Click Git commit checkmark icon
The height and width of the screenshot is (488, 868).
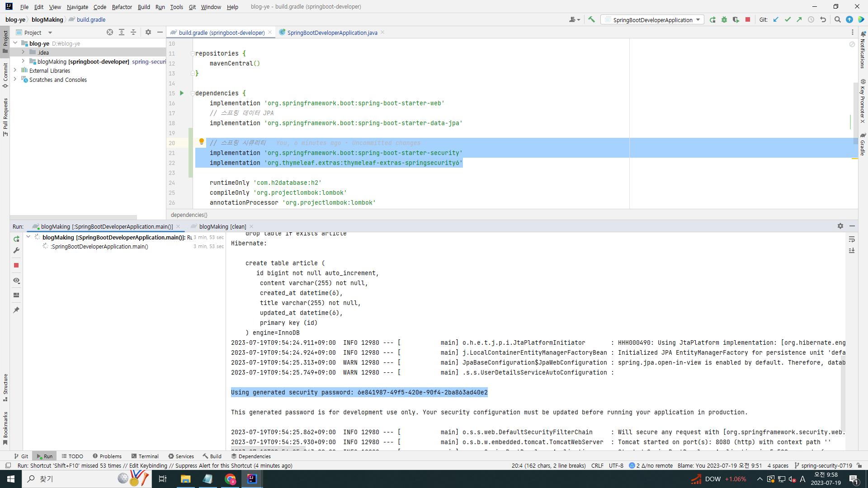pos(788,19)
